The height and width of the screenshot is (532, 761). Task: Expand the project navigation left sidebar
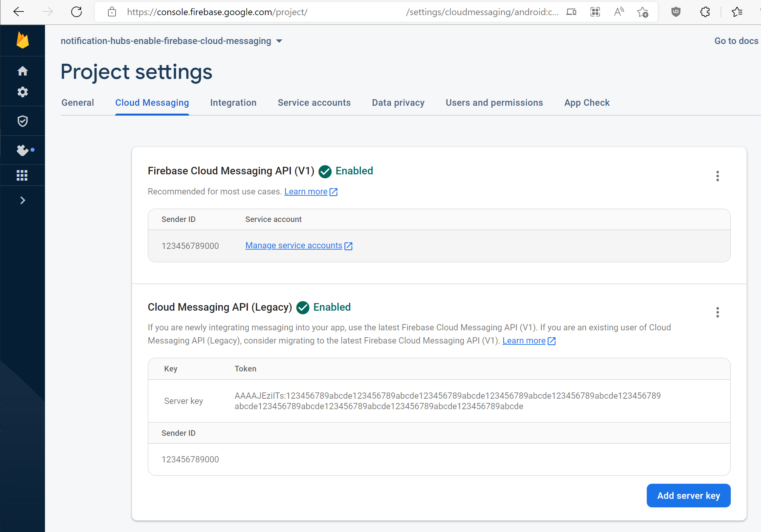click(x=23, y=201)
